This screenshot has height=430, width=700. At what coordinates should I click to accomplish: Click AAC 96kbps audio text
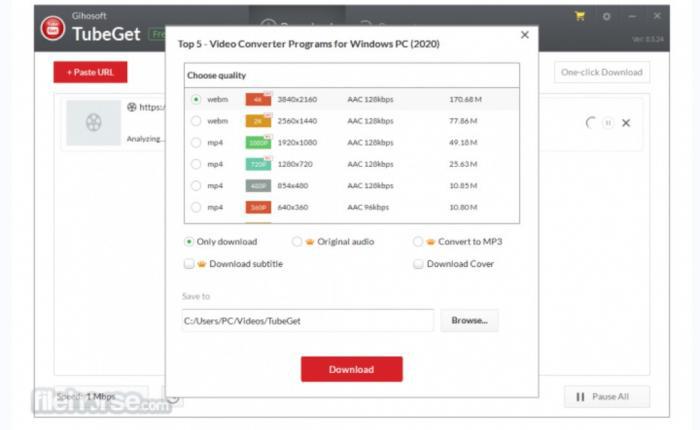(368, 207)
